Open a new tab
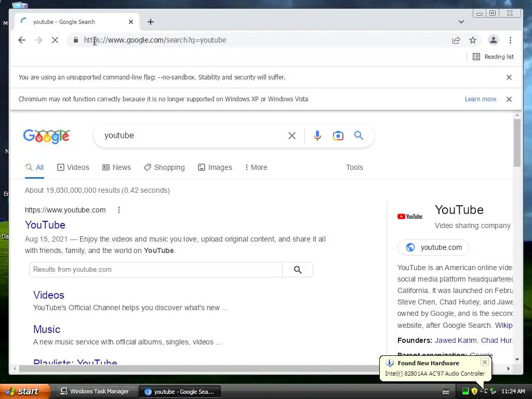This screenshot has width=532, height=399. (x=151, y=22)
